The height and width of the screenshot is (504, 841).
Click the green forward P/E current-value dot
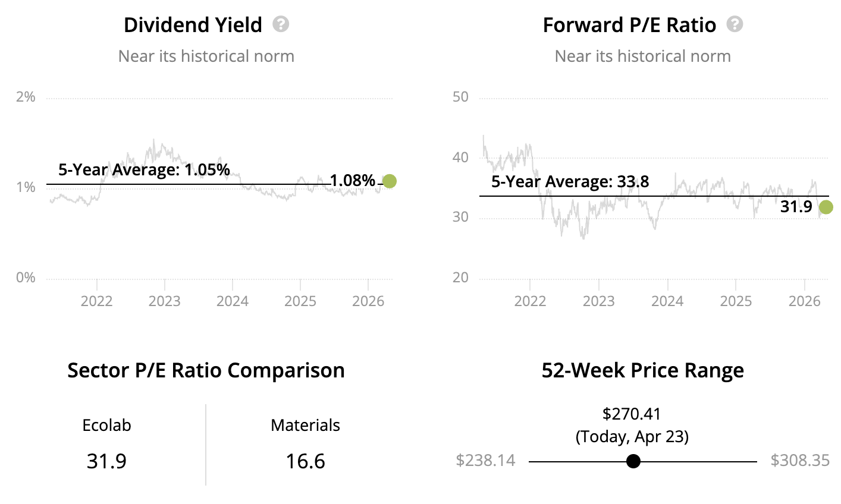pos(826,207)
